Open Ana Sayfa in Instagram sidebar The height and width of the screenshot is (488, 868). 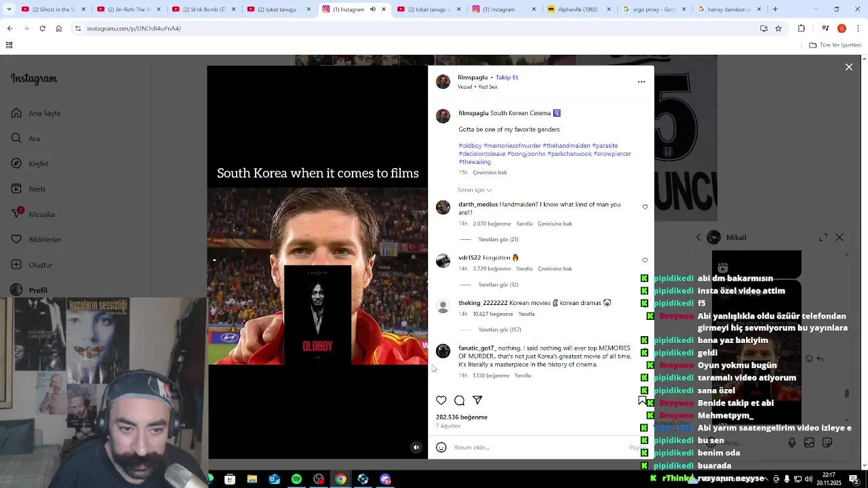[x=36, y=113]
